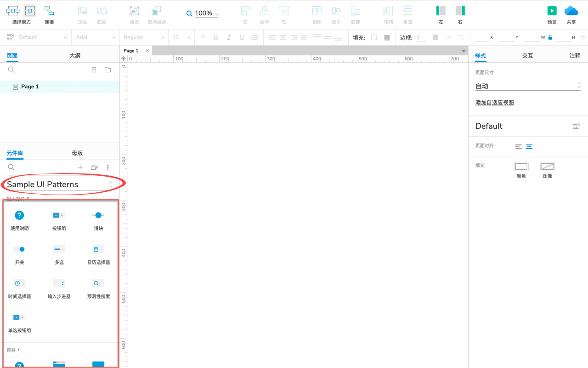Toggle the left panel (左) visibility
This screenshot has width=588, height=368.
[441, 11]
